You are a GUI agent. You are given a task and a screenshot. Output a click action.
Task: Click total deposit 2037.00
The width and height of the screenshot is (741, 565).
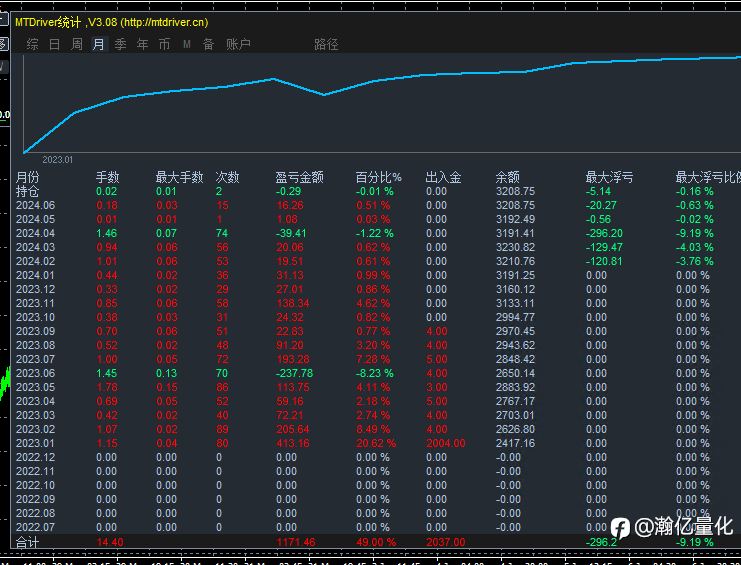coord(446,542)
